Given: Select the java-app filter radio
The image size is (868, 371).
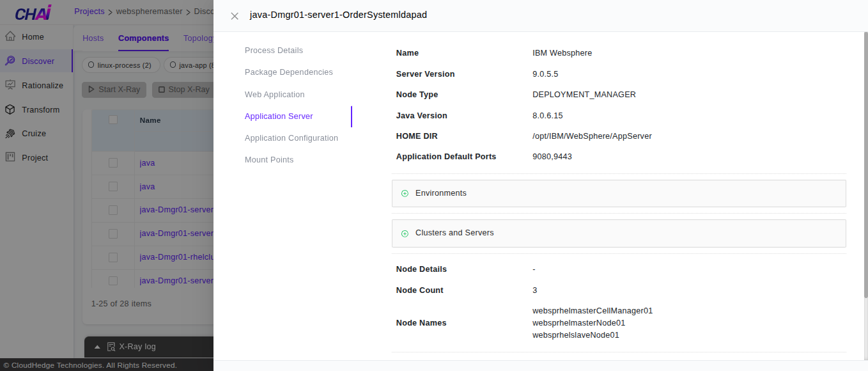Looking at the screenshot, I should (x=173, y=65).
